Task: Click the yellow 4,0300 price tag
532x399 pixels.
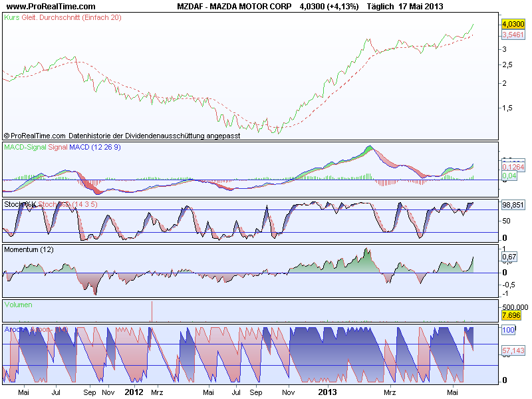Action: tap(513, 24)
